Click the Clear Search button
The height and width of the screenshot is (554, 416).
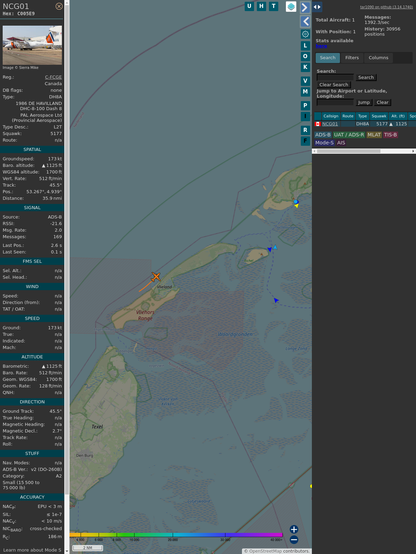click(x=334, y=85)
